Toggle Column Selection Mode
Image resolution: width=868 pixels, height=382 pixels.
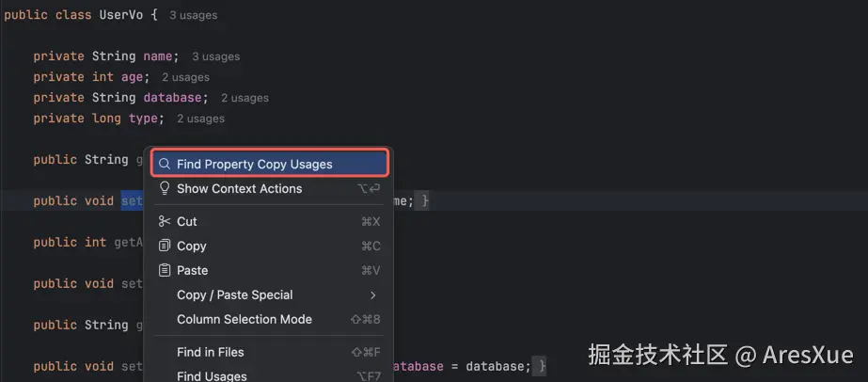pos(245,319)
